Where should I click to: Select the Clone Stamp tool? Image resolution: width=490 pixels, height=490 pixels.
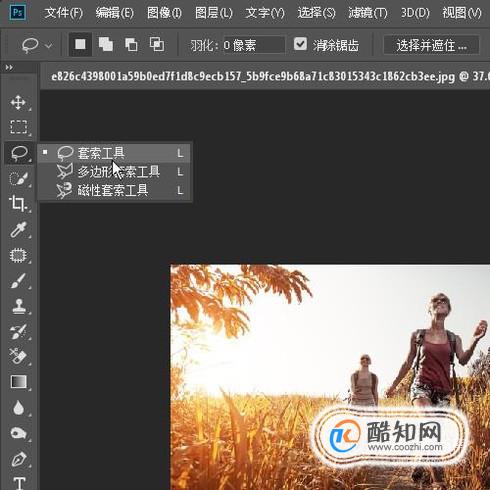click(x=18, y=306)
